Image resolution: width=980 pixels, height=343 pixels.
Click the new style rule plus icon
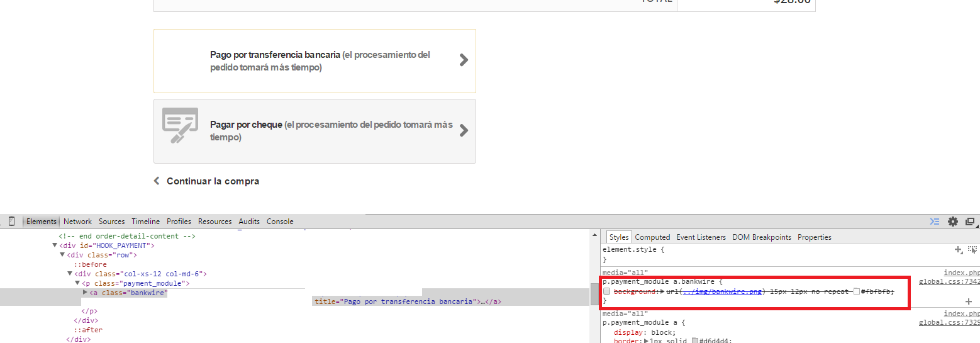coord(958,250)
